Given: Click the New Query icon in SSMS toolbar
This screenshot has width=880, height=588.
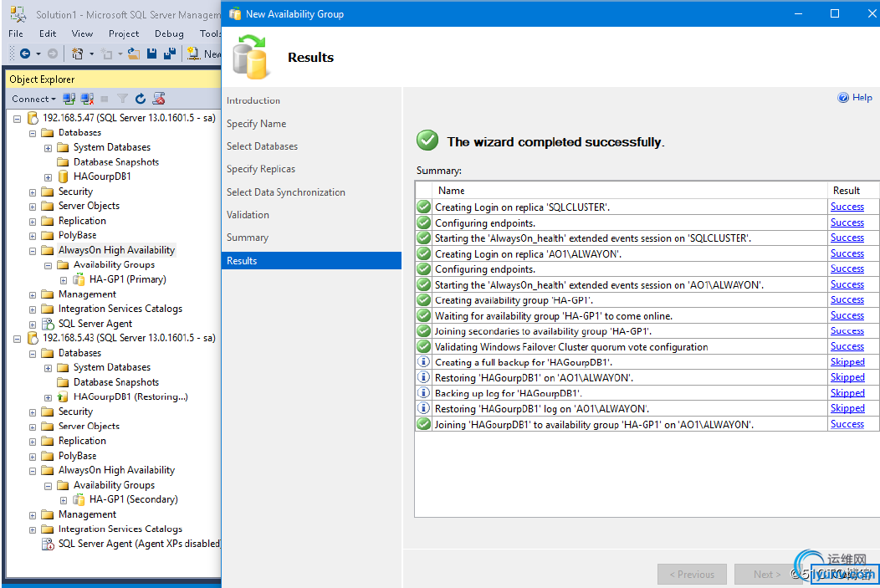Looking at the screenshot, I should pos(193,54).
